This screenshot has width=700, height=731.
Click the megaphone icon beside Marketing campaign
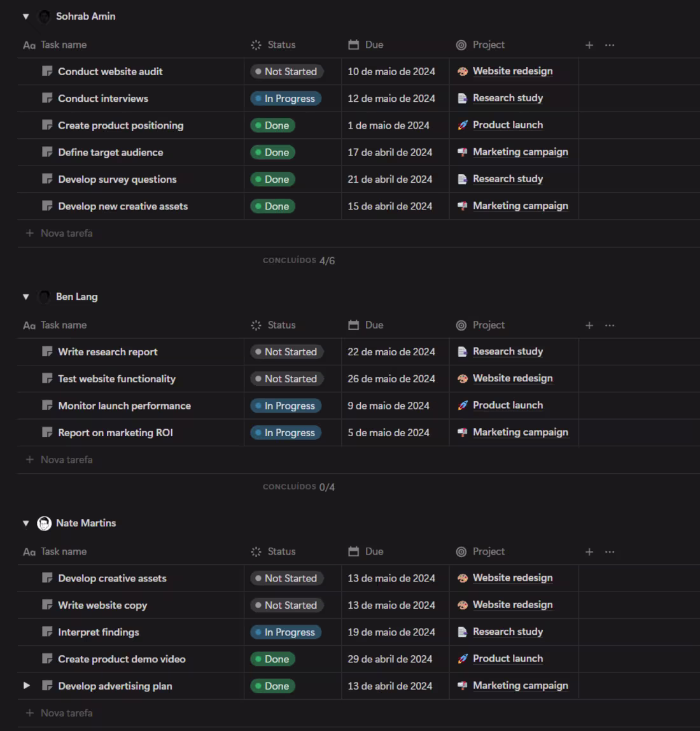tap(463, 152)
